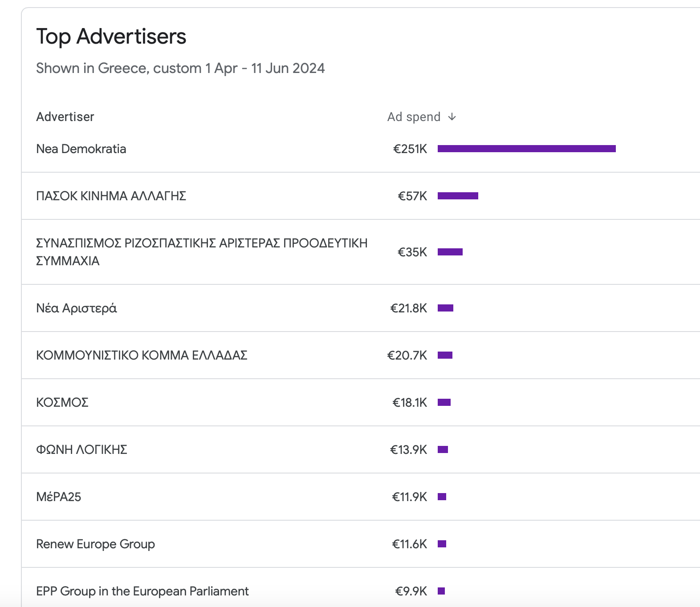Click the purple bar next to €35K
Image resolution: width=700 pixels, height=607 pixels.
450,252
